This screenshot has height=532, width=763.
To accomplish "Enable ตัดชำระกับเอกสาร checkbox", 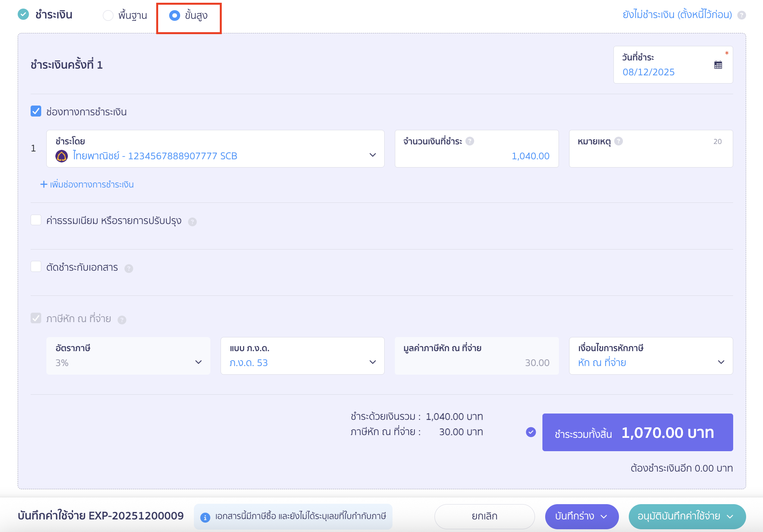I will (36, 267).
